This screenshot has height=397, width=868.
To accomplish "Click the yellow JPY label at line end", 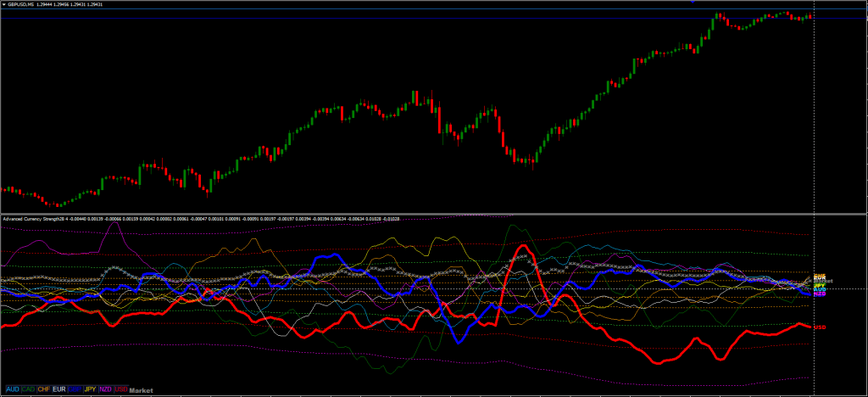I will pyautogui.click(x=820, y=285).
